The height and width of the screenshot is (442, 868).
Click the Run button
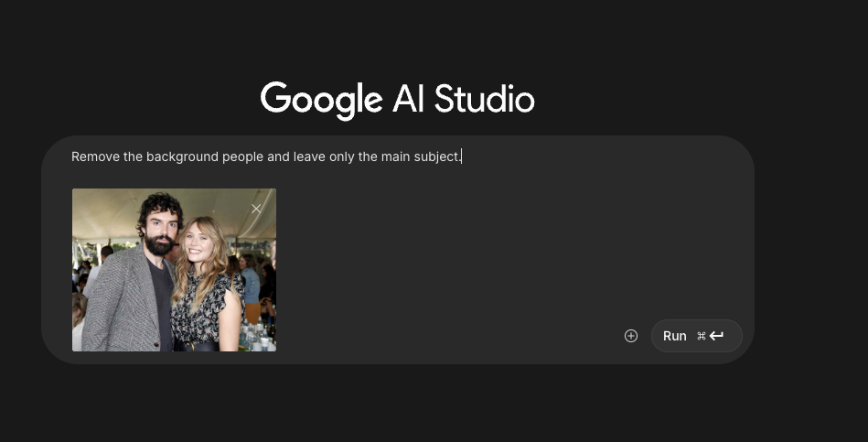point(696,336)
